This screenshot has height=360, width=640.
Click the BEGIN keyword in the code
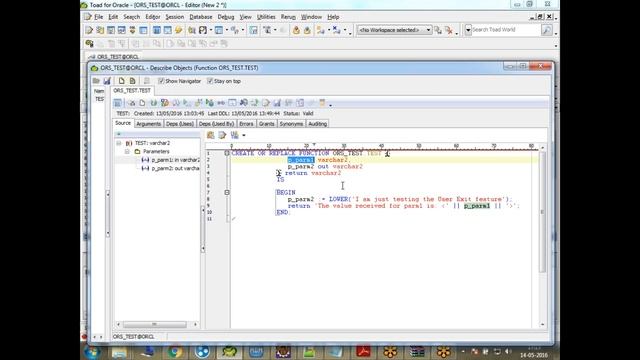point(286,193)
